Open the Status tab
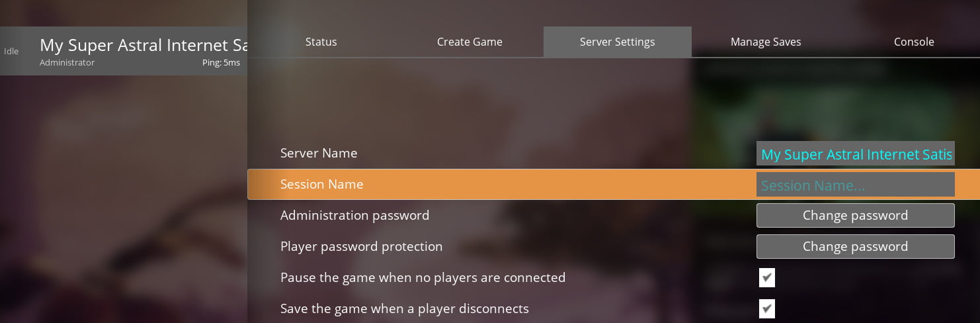This screenshot has width=980, height=323. click(x=321, y=42)
